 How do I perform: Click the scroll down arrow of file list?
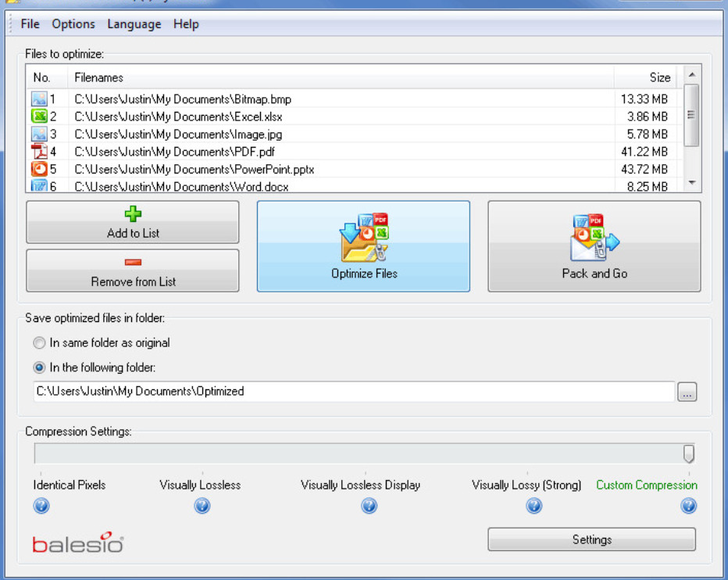tap(692, 183)
